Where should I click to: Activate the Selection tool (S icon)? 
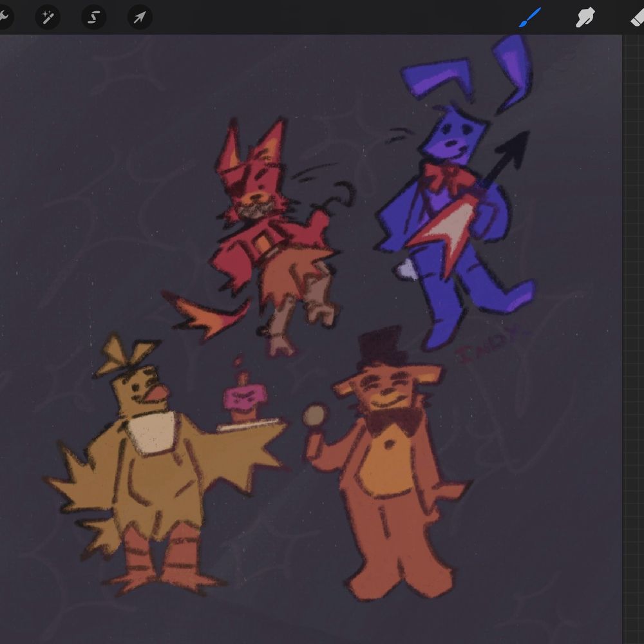(93, 17)
